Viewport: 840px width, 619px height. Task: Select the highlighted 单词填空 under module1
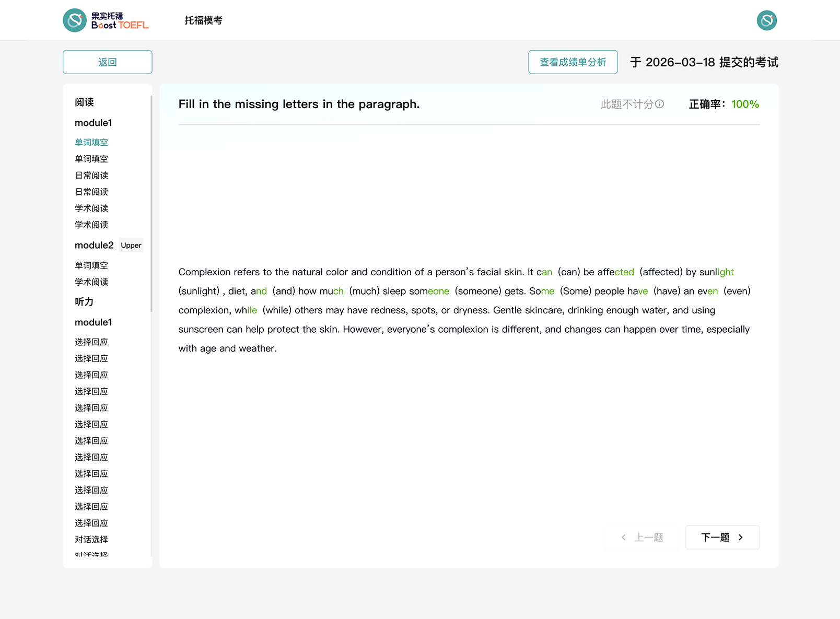pos(91,142)
